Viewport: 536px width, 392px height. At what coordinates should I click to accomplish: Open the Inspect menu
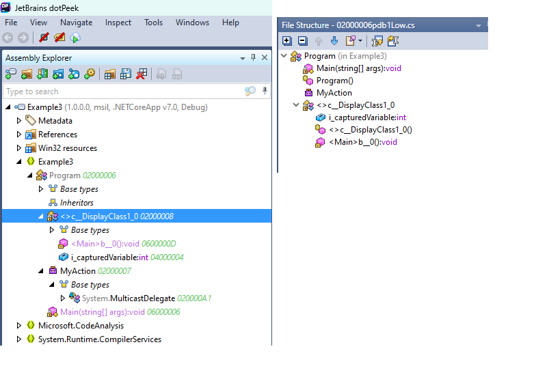click(118, 23)
